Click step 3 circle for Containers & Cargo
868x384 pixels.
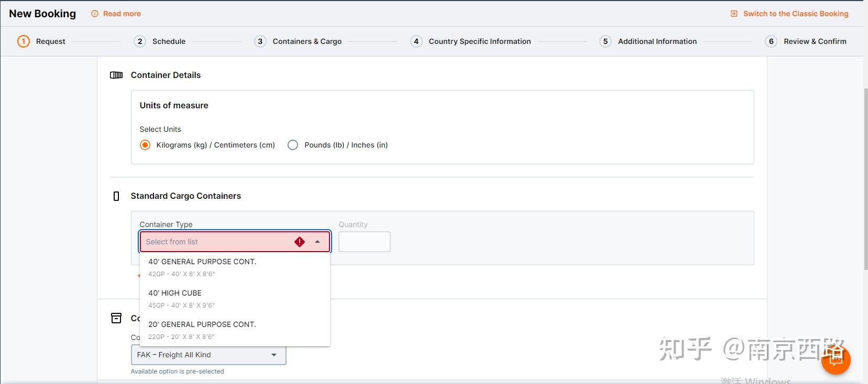coord(260,41)
